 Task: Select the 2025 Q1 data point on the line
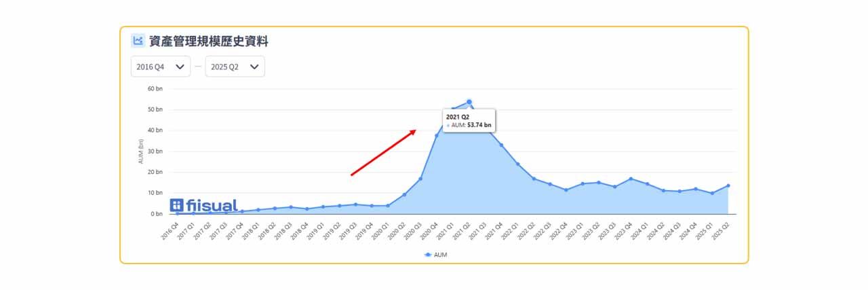712,194
